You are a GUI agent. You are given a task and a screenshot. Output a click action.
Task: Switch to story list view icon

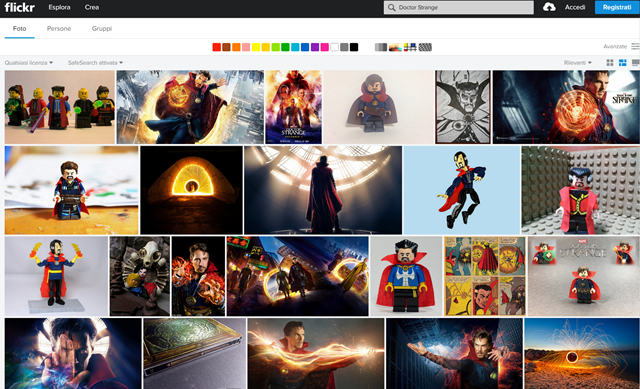[636, 62]
